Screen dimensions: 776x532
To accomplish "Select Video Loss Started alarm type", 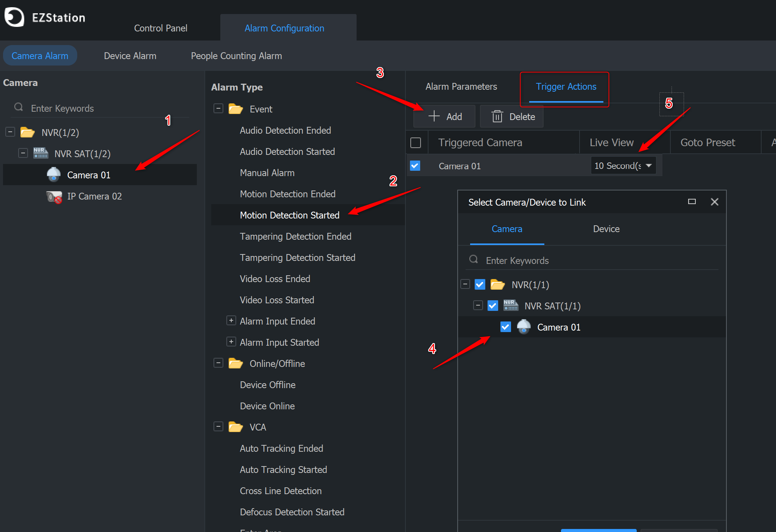I will point(277,300).
